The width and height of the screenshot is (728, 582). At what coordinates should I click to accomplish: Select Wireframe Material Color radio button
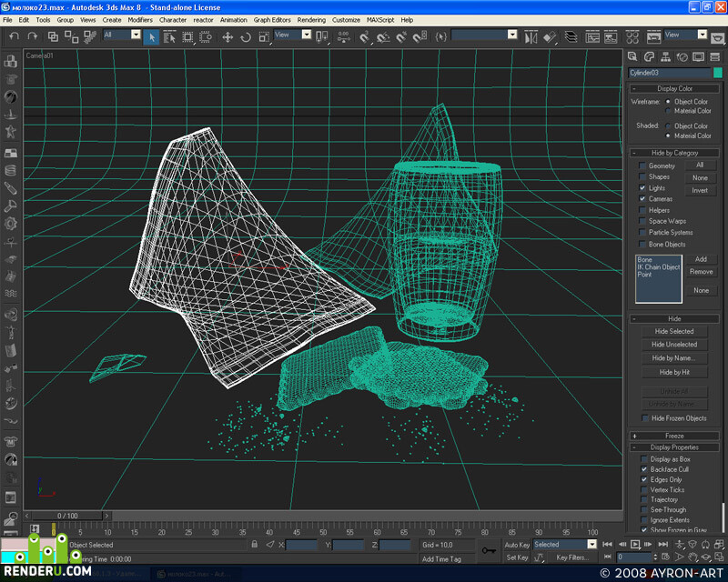(668, 111)
